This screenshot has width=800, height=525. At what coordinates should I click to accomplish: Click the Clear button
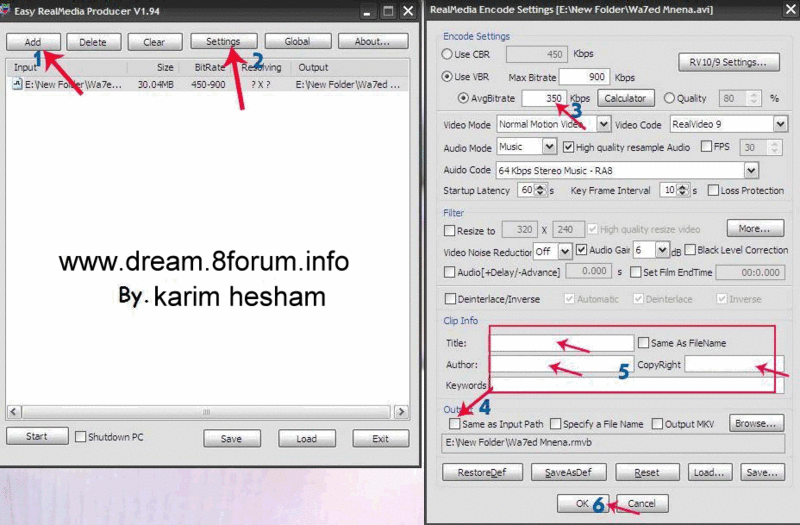coord(154,42)
